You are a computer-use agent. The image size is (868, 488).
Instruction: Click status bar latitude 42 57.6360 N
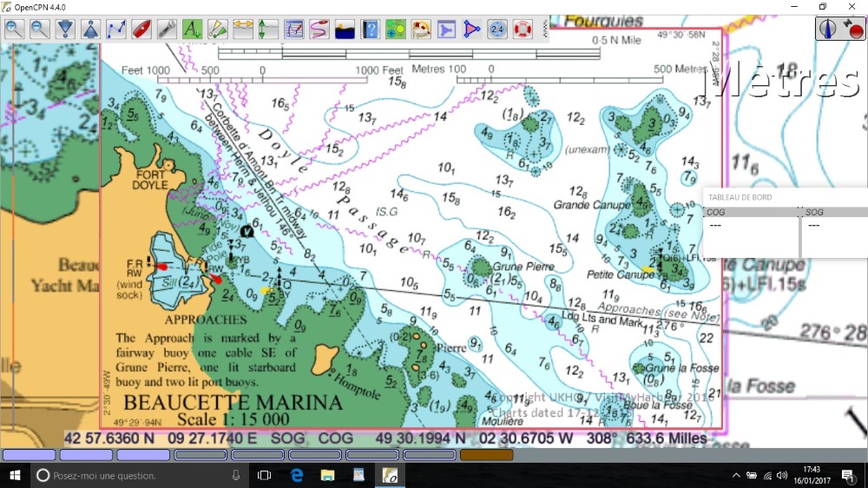click(x=109, y=439)
